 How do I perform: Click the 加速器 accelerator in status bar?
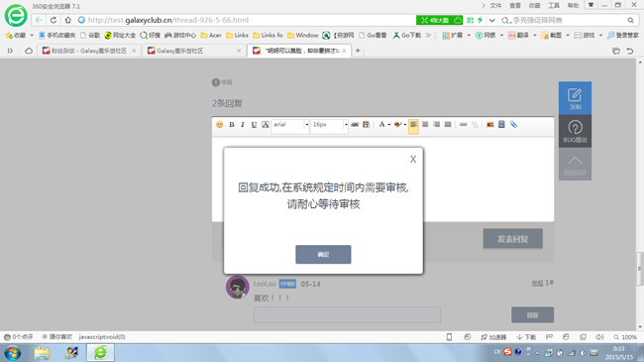coord(493,337)
